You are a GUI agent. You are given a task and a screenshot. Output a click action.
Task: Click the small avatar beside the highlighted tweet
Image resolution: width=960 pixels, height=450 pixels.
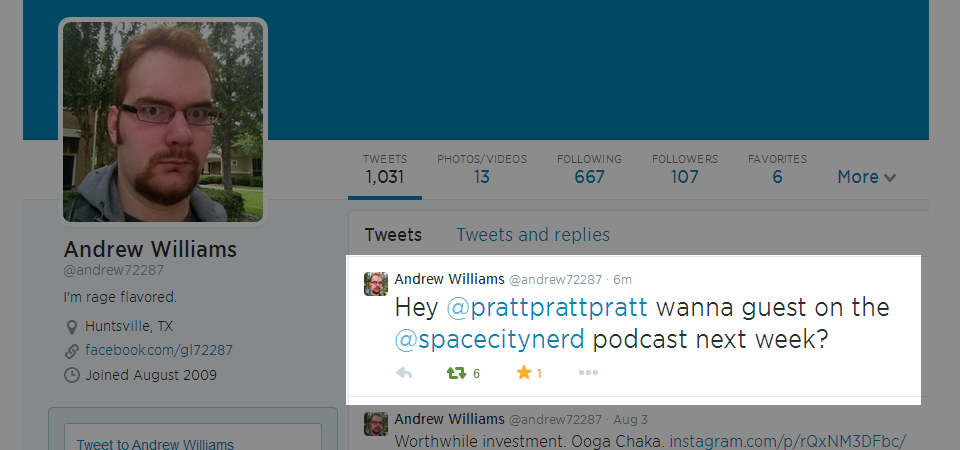[375, 284]
